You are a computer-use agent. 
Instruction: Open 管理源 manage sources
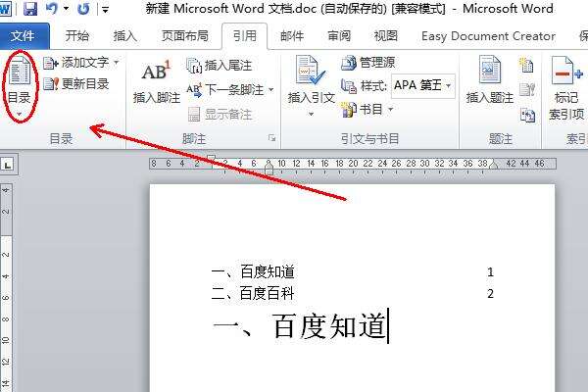[x=368, y=63]
